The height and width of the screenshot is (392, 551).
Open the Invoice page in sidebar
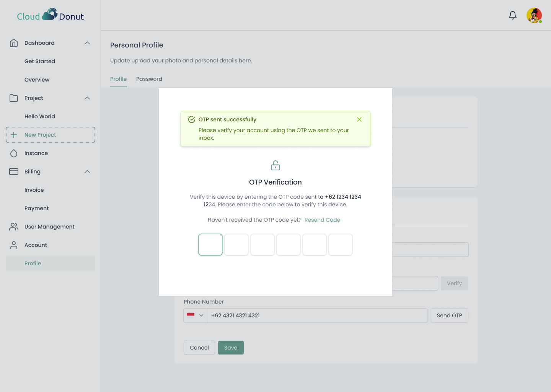click(34, 190)
